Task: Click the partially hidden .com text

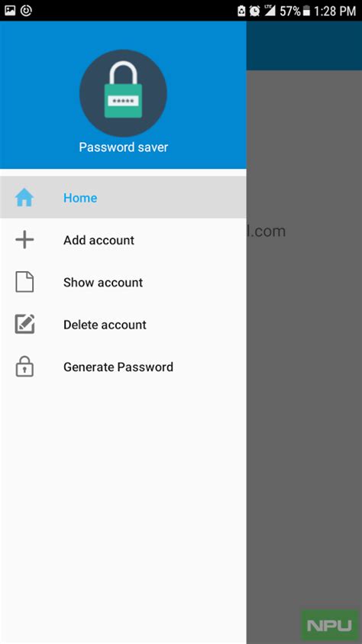Action: [266, 231]
